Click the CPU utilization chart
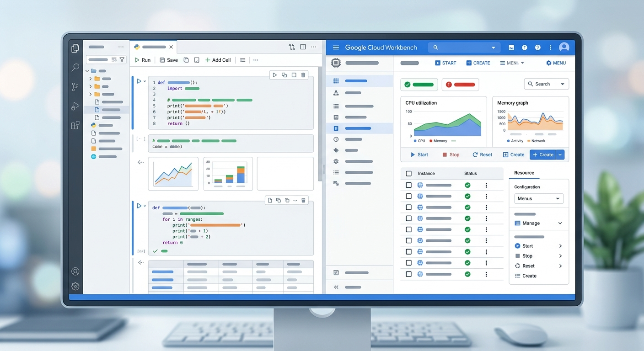Image resolution: width=644 pixels, height=351 pixels. pos(444,122)
